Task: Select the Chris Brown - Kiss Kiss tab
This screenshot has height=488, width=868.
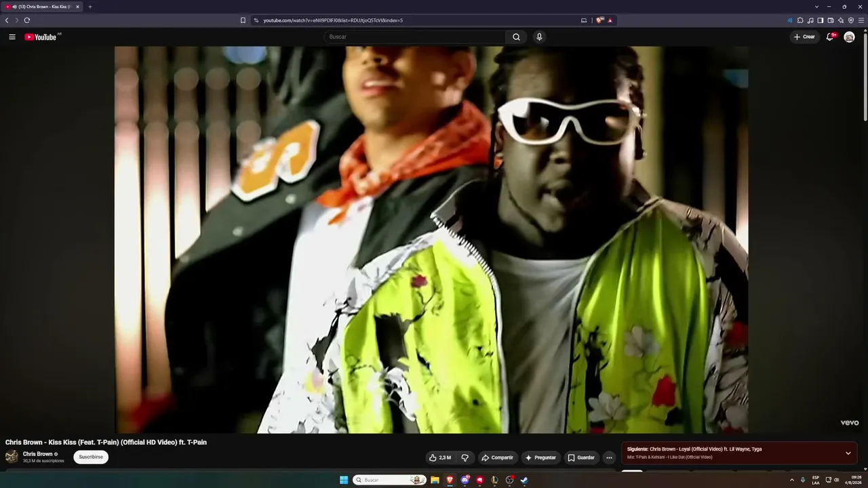Action: point(42,7)
